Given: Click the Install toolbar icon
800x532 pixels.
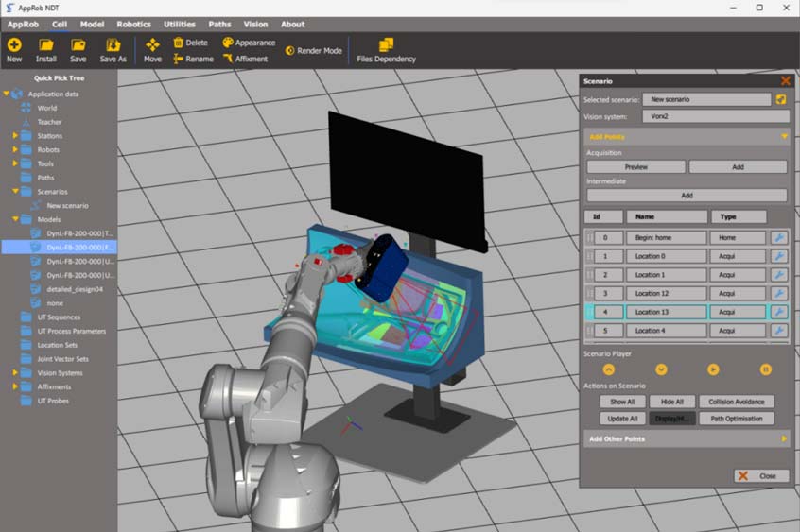Looking at the screenshot, I should 46,45.
